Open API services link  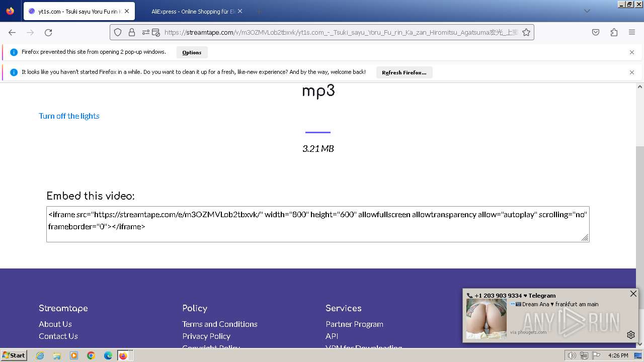pos(332,336)
